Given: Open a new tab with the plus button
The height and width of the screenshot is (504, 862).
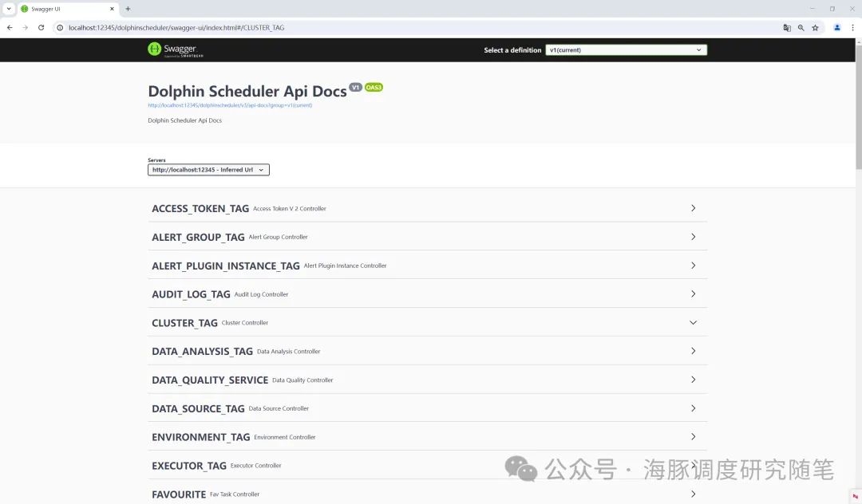Looking at the screenshot, I should coord(128,9).
